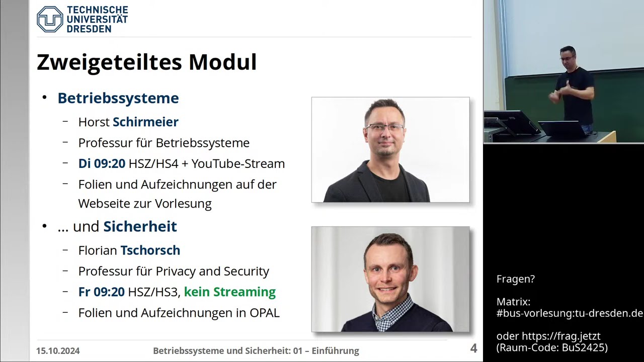This screenshot has width=644, height=362.
Task: Click 'Webseite zur Vorlesung' text
Action: [x=145, y=204]
